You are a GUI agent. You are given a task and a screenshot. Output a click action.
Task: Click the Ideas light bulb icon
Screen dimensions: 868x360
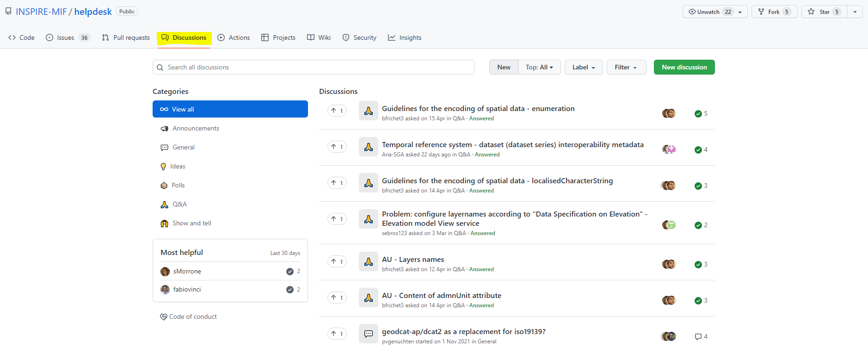point(163,167)
